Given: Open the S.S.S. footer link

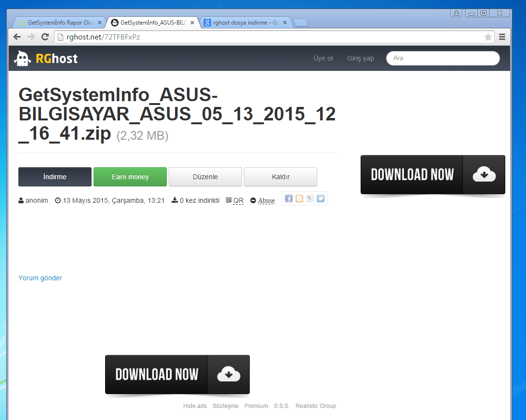Looking at the screenshot, I should coord(282,406).
